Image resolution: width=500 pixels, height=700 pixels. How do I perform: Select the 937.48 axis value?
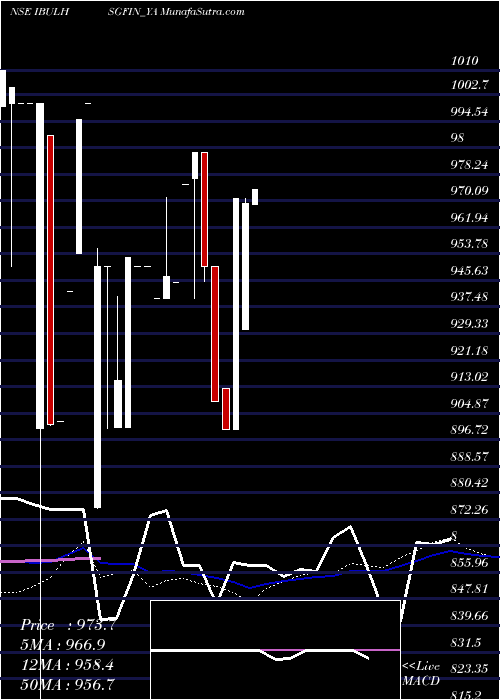pos(469,297)
